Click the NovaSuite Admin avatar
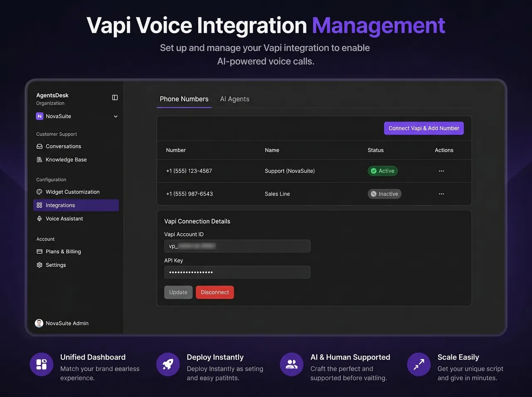 click(x=39, y=323)
